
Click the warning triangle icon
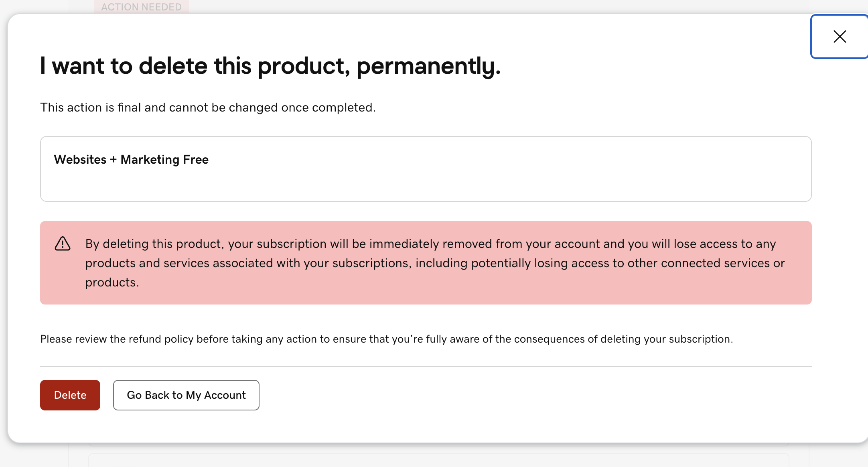pyautogui.click(x=63, y=244)
